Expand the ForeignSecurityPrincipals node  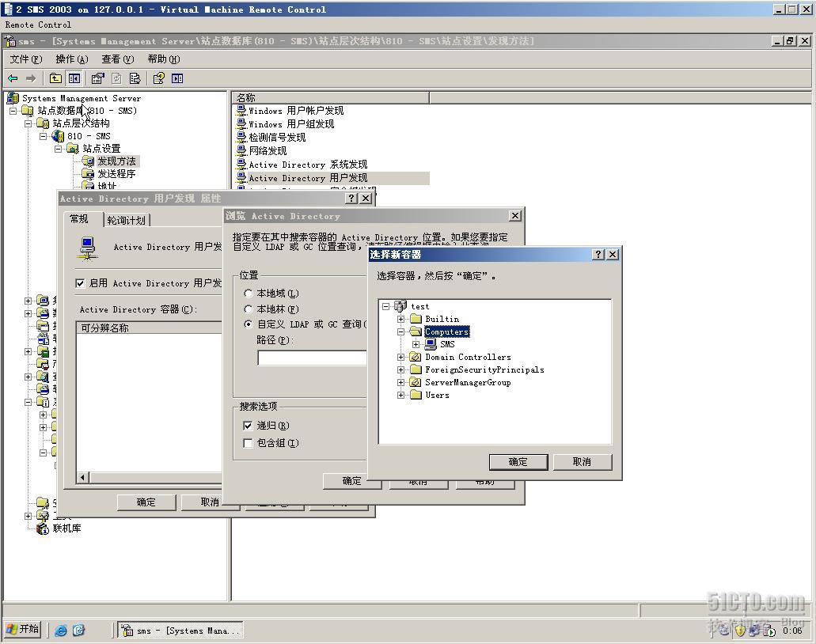[x=400, y=369]
